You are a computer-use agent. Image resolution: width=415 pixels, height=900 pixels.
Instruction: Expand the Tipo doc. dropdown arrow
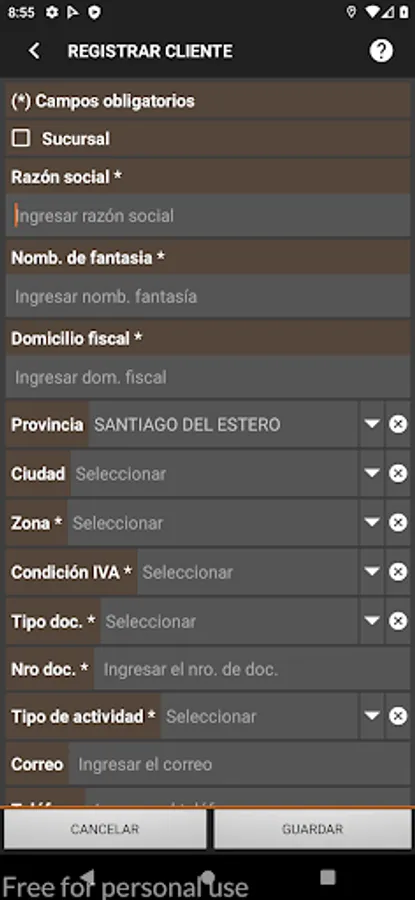point(372,621)
